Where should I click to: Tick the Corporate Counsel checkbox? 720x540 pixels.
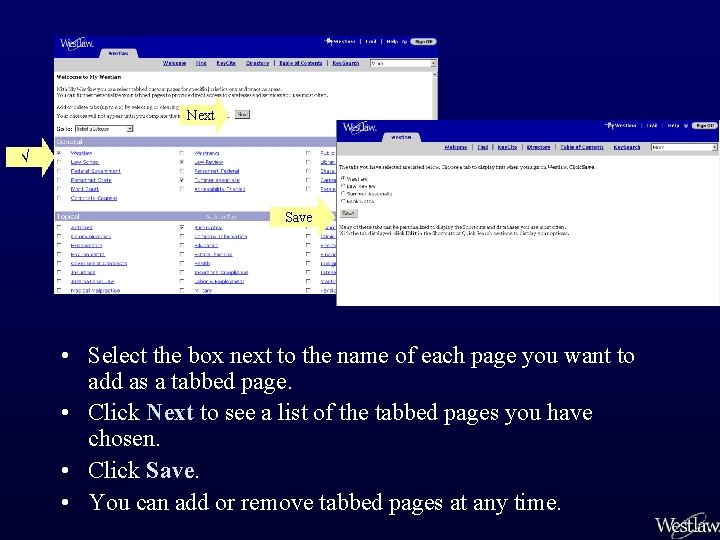(x=59, y=198)
